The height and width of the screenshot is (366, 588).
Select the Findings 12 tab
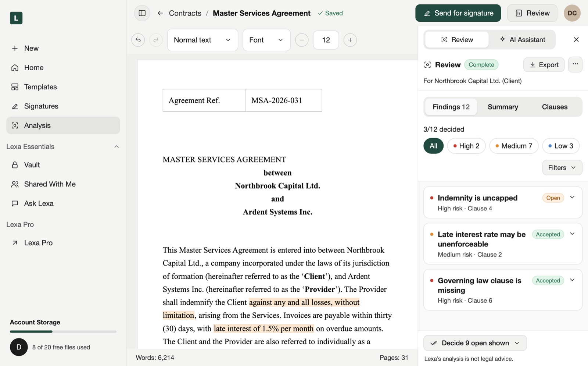pos(451,107)
